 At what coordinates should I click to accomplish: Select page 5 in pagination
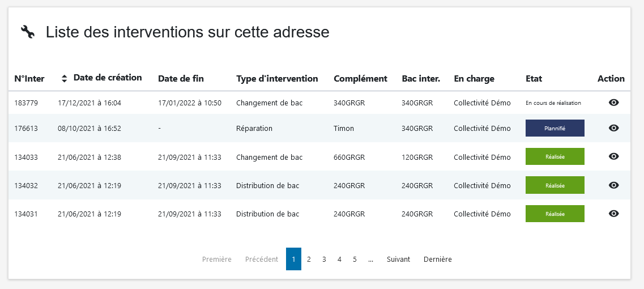coord(355,260)
